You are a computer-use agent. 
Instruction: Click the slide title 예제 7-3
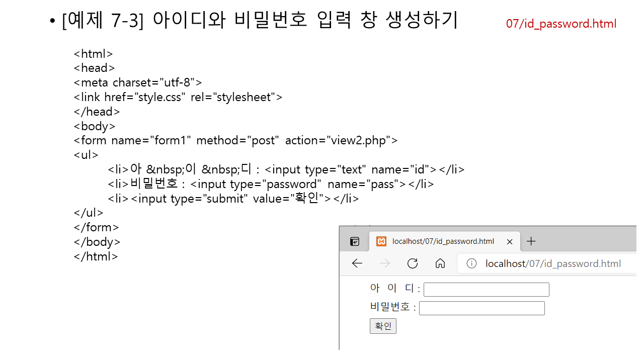point(259,21)
